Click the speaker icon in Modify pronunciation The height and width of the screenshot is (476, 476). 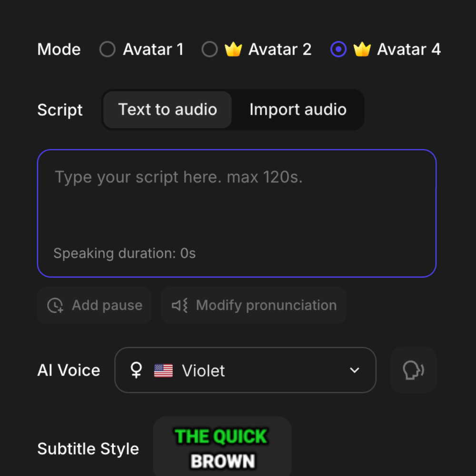click(x=180, y=305)
